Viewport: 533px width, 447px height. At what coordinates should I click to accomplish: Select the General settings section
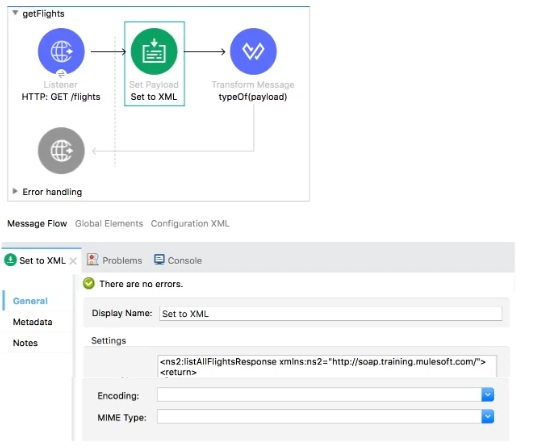tap(30, 301)
